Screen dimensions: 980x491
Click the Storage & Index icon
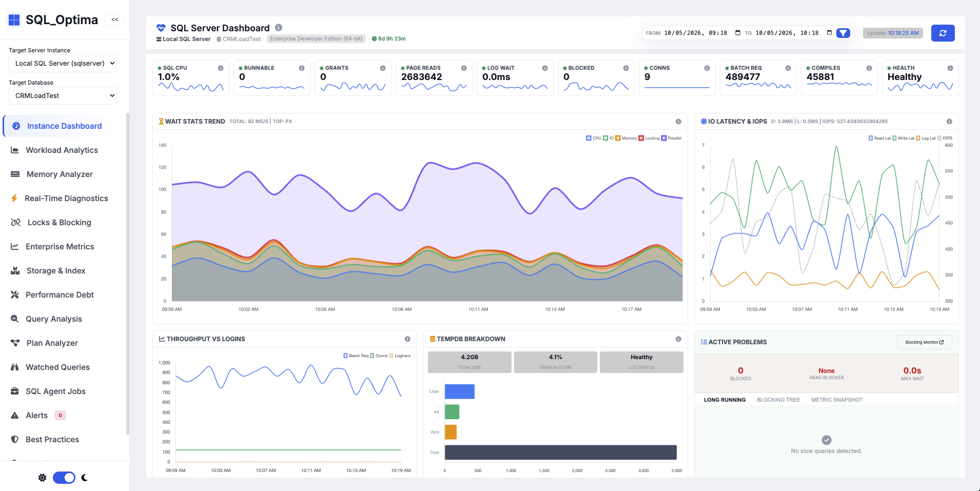point(15,271)
